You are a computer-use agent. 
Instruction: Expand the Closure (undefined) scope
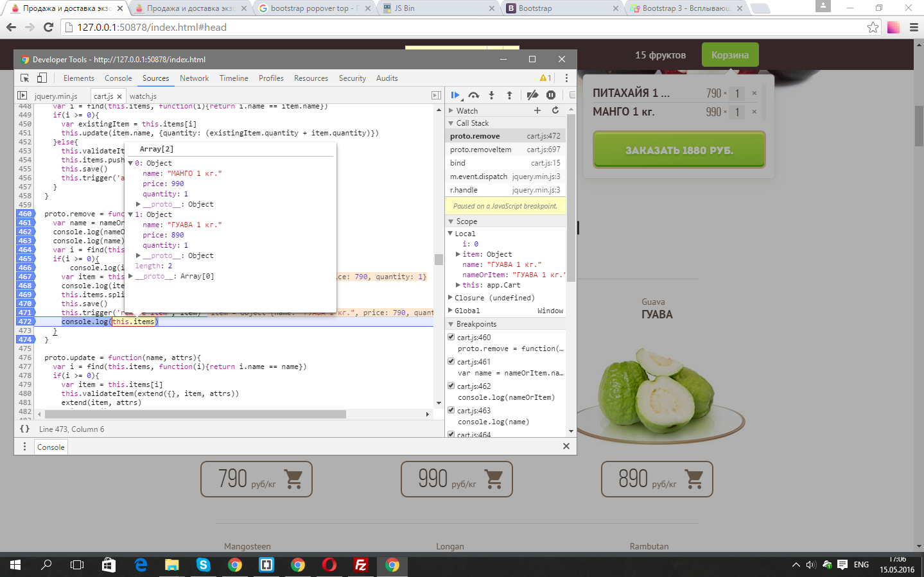pyautogui.click(x=450, y=298)
